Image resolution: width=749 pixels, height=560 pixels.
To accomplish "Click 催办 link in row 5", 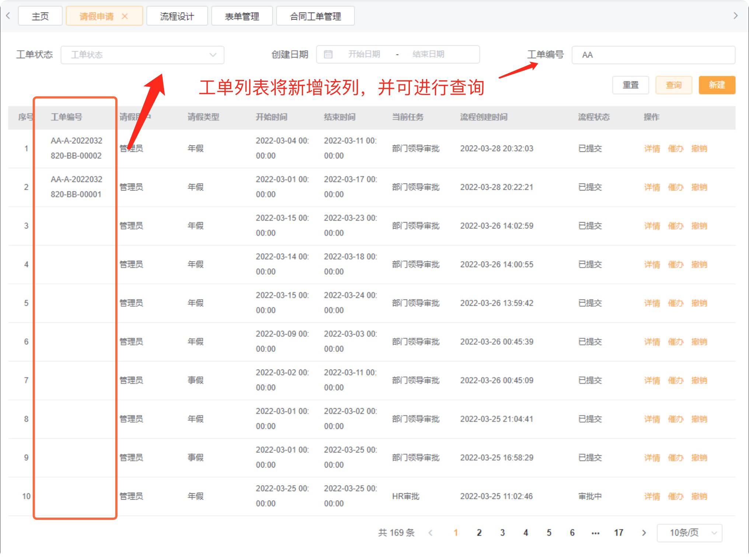I will pos(675,303).
